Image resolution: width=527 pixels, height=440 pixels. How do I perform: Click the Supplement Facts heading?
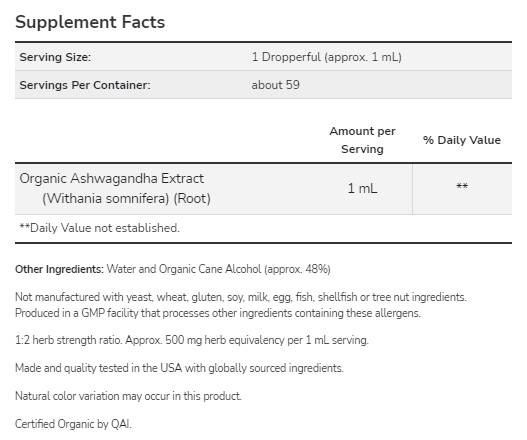[90, 23]
